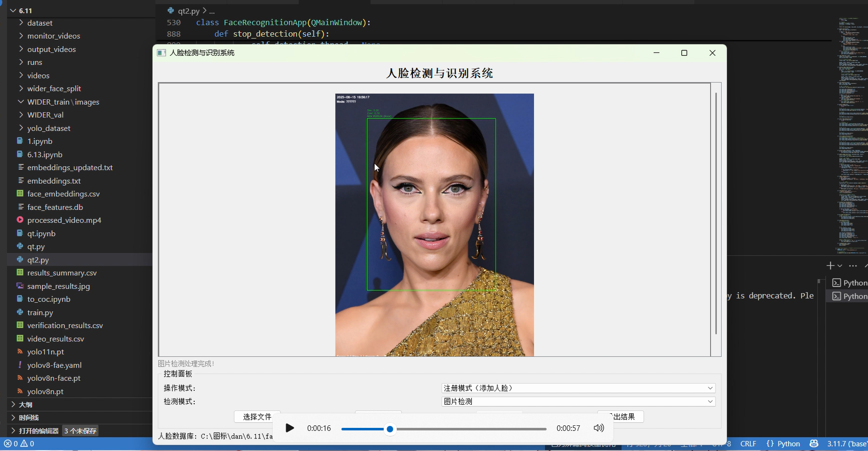Click the yolov8n-face.pt model file icon
The height and width of the screenshot is (451, 868).
tap(20, 378)
